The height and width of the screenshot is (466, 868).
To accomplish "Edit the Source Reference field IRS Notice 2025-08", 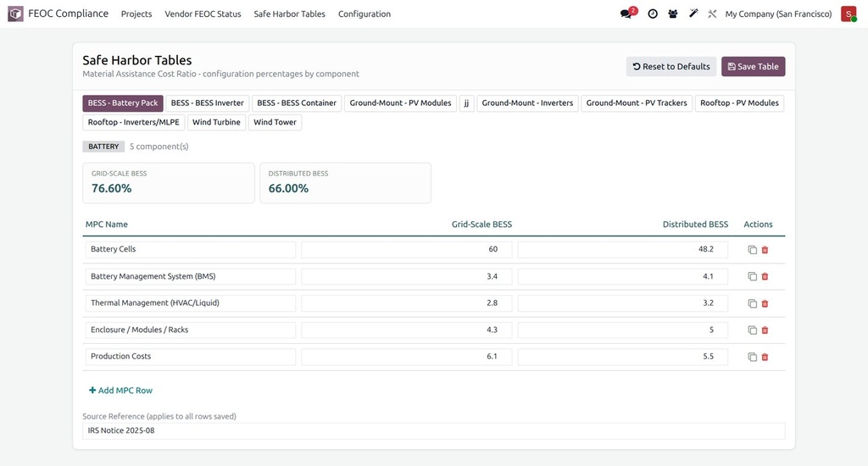I will (x=433, y=430).
